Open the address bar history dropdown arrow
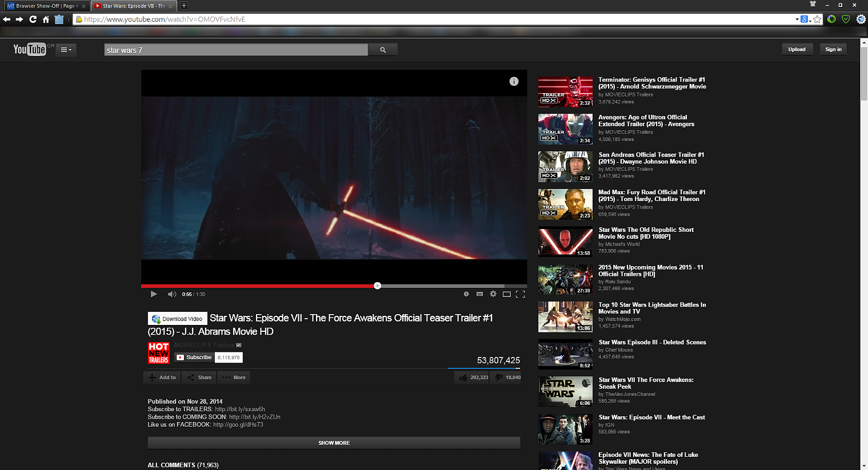 [797, 19]
